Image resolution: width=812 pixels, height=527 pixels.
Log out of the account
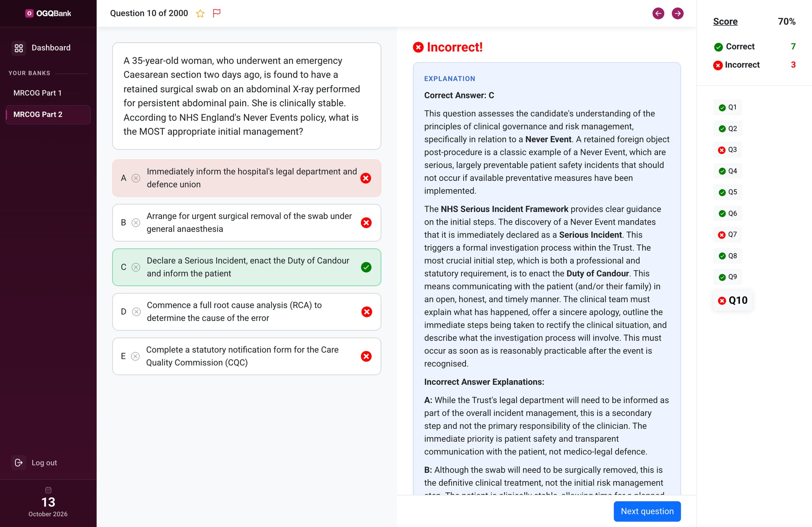coord(35,463)
